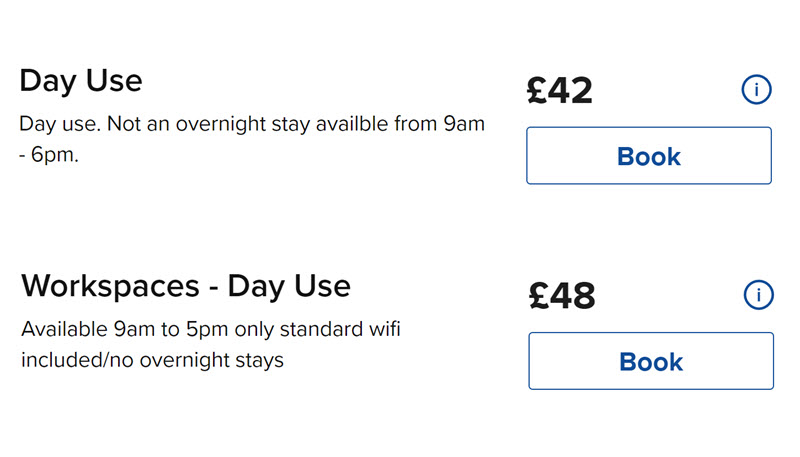Image resolution: width=800 pixels, height=457 pixels.
Task: Click "5pm" in the Workspaces description
Action: [207, 331]
